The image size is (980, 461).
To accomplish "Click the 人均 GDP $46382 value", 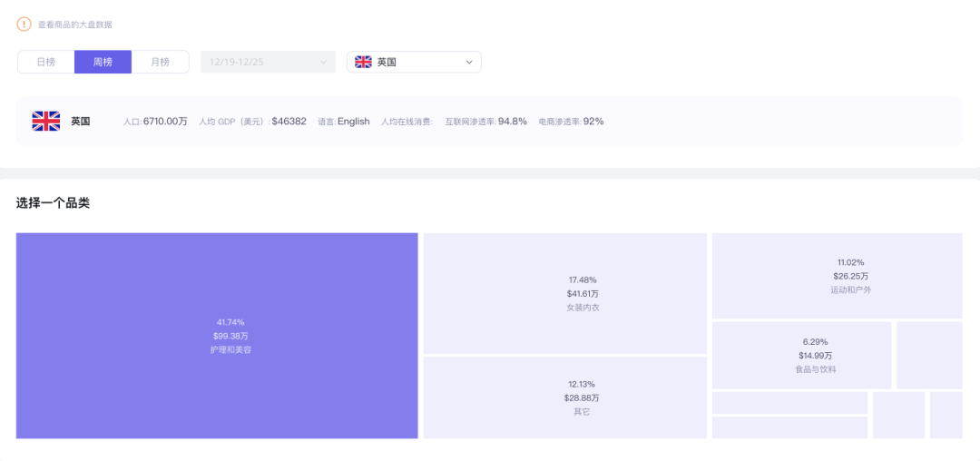I will tap(252, 122).
